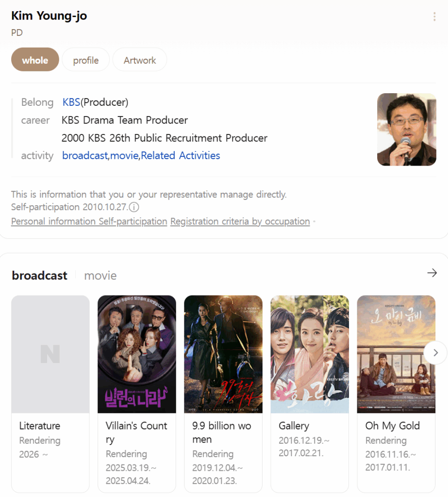Open the Villain's Country poster
This screenshot has height=497, width=448.
(x=137, y=354)
